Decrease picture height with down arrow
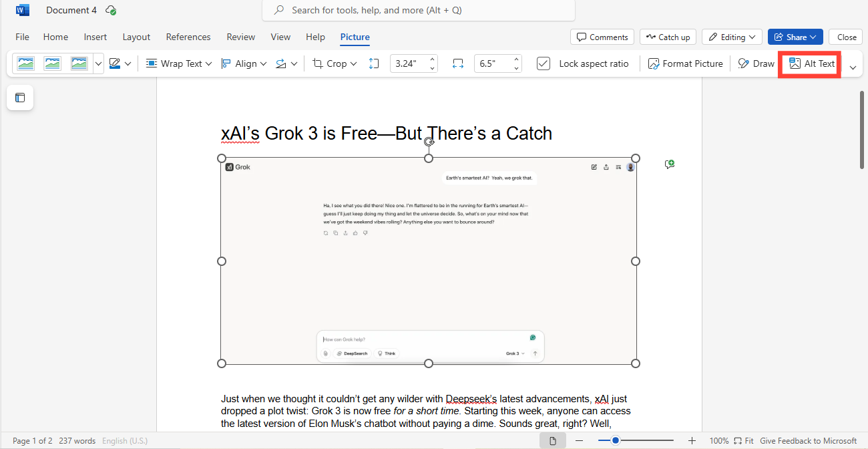This screenshot has height=449, width=868. click(x=433, y=68)
